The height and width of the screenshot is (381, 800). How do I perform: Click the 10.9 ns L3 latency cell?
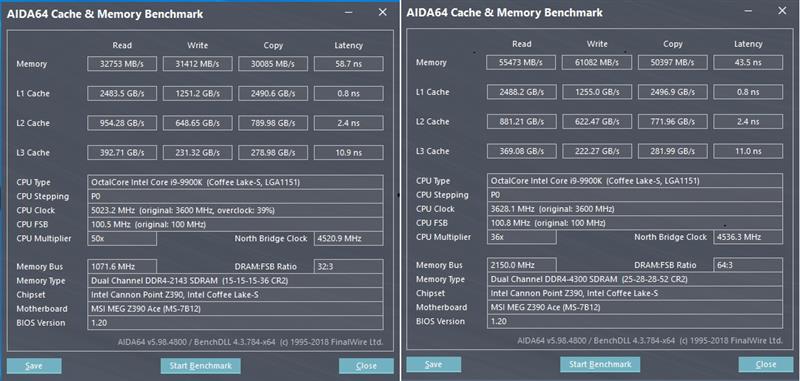[x=348, y=153]
